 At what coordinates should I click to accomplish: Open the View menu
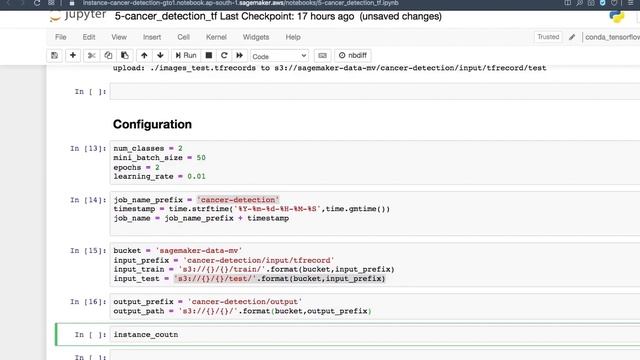119,37
